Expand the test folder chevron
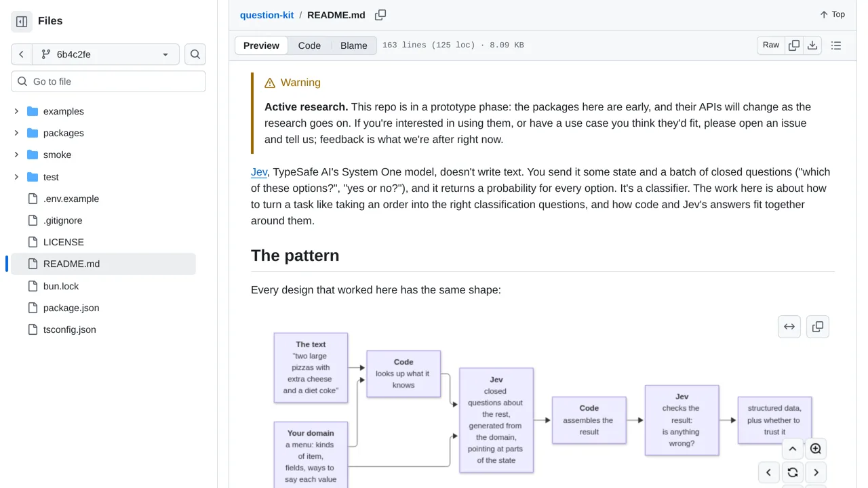This screenshot has height=488, width=868. pos(16,177)
